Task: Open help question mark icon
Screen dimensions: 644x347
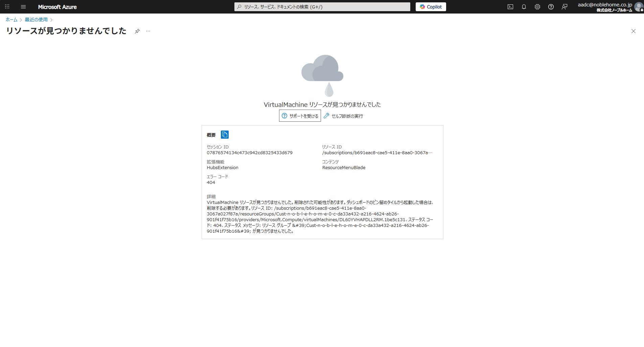Action: 551,7
